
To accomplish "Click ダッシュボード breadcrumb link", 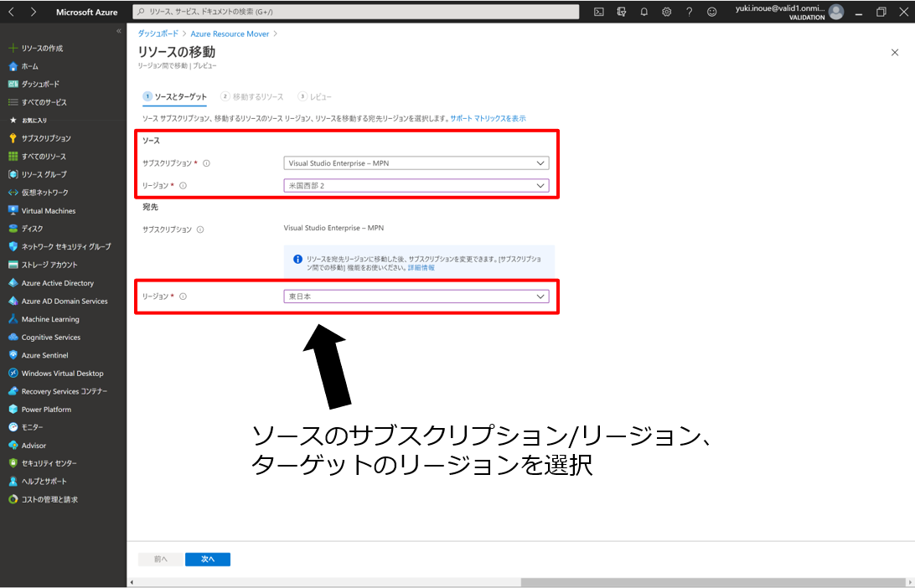I will [158, 34].
